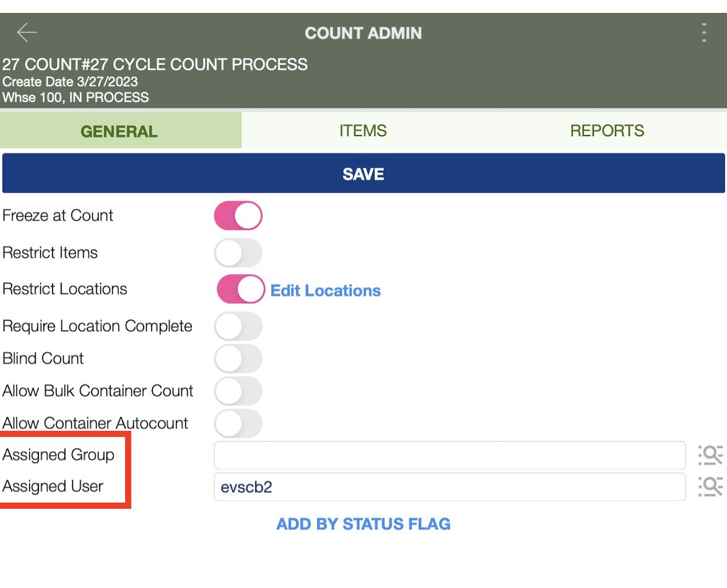Enable Require Location Complete switch
Viewport: 727px width, 588px height.
click(238, 326)
